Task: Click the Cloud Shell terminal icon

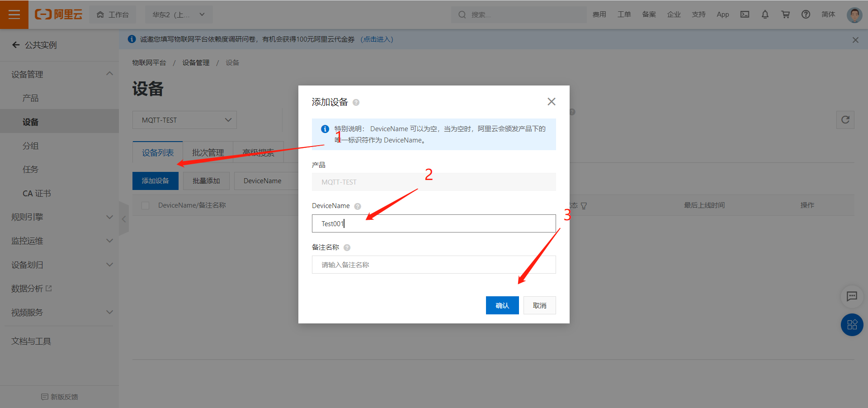Action: pyautogui.click(x=745, y=14)
